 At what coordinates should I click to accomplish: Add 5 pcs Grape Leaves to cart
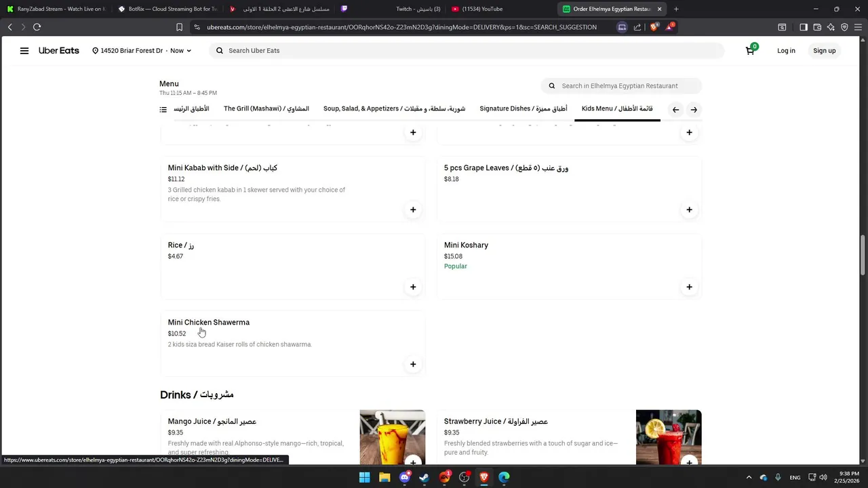[689, 209]
